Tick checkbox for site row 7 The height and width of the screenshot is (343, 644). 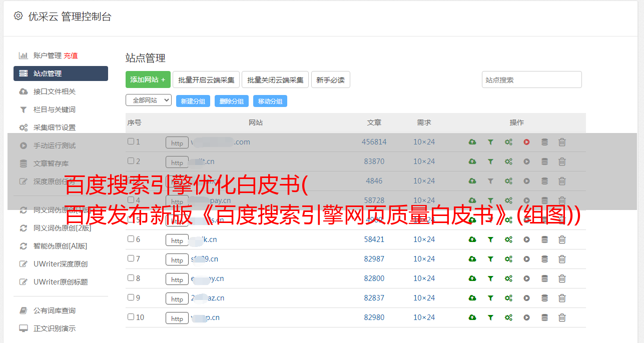point(131,258)
